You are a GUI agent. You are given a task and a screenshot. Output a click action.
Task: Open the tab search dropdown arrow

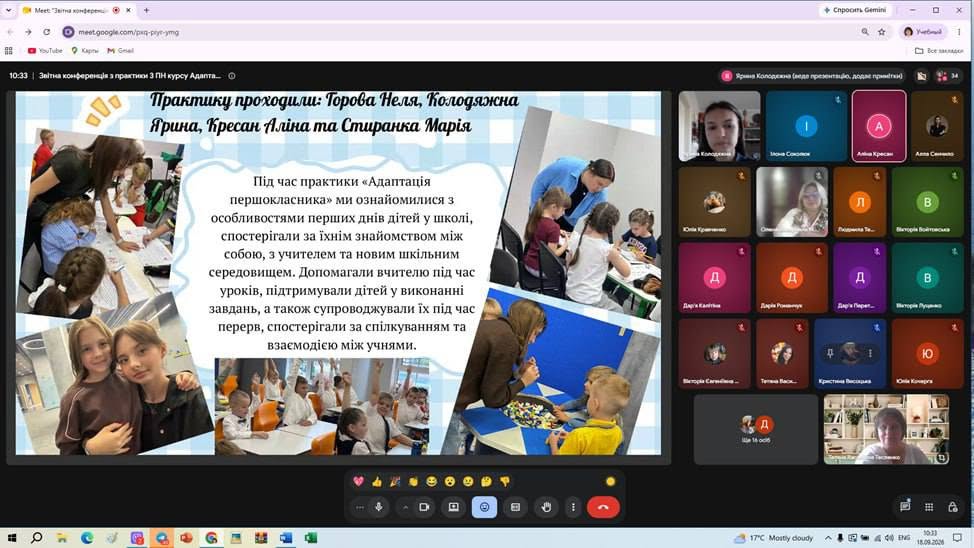[9, 10]
